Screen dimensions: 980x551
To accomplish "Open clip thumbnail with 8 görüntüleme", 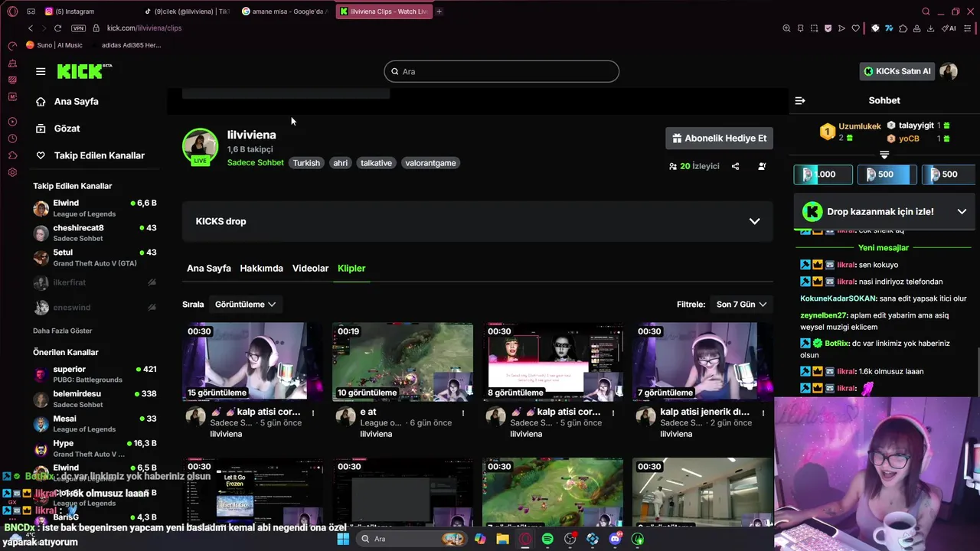I will click(x=553, y=362).
